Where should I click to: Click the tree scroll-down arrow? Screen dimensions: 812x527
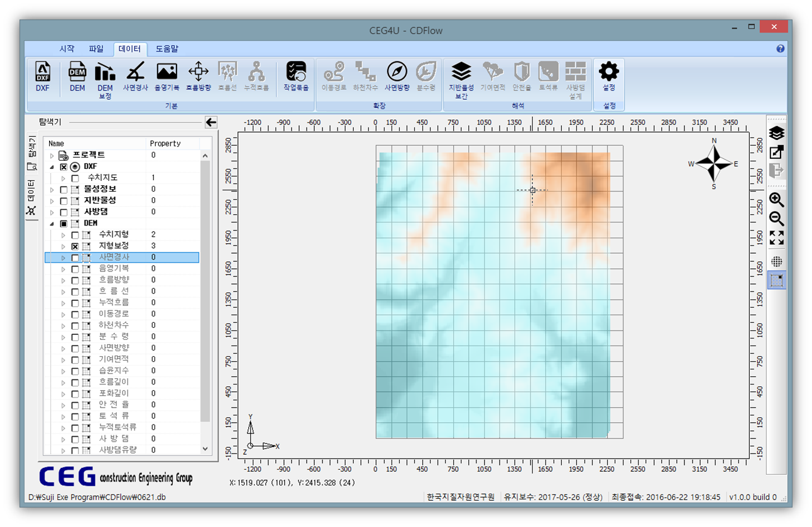coord(205,449)
